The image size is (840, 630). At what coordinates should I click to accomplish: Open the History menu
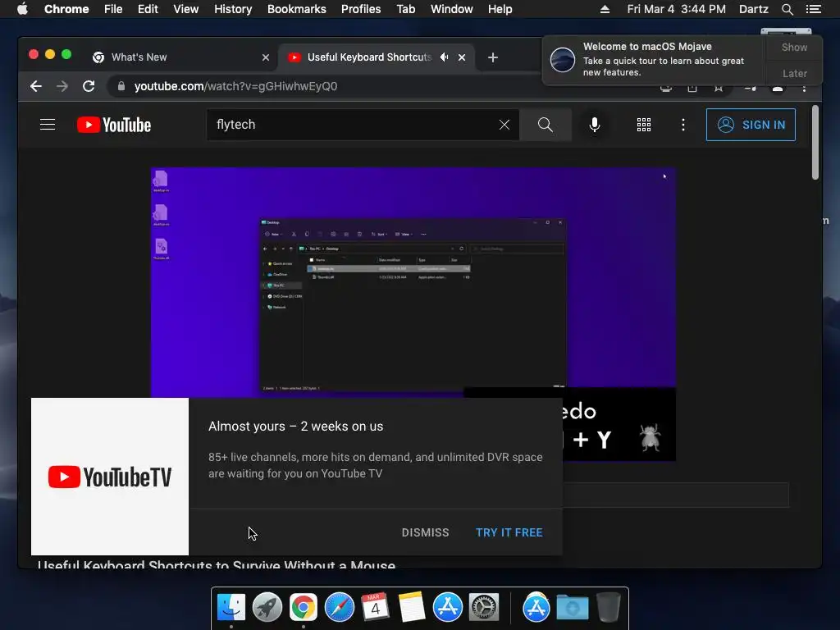tap(233, 9)
